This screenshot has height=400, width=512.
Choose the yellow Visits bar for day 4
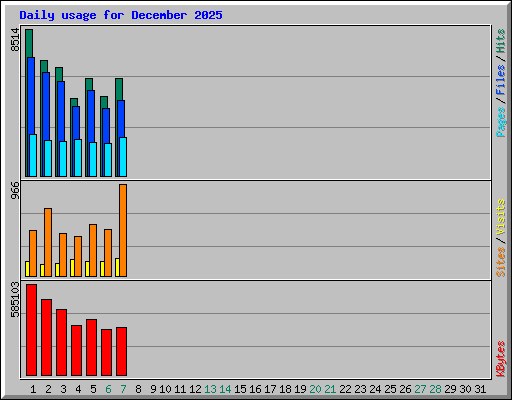[72, 268]
